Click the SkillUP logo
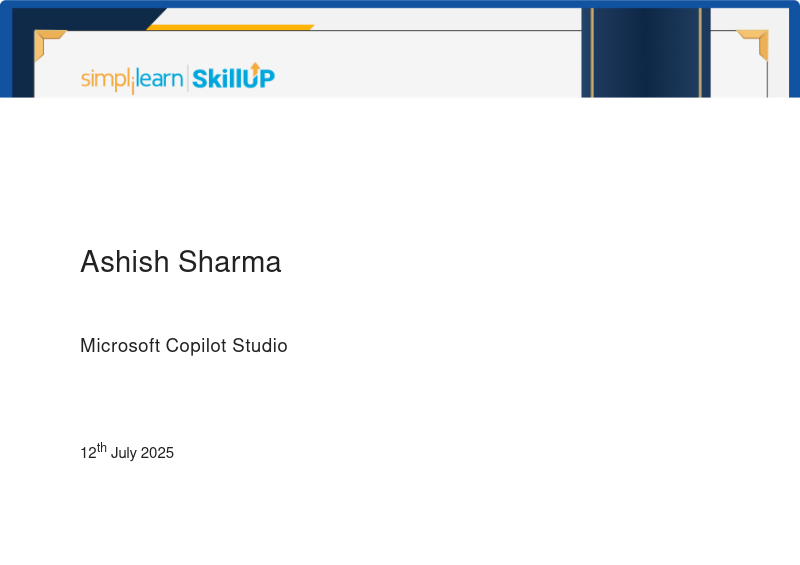The width and height of the screenshot is (800, 565). [233, 77]
